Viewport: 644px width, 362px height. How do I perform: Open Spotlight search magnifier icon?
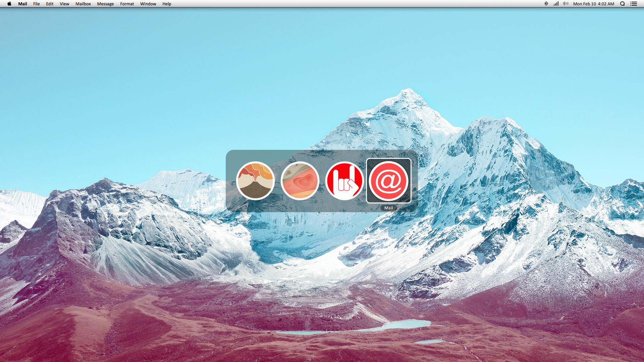[x=622, y=4]
